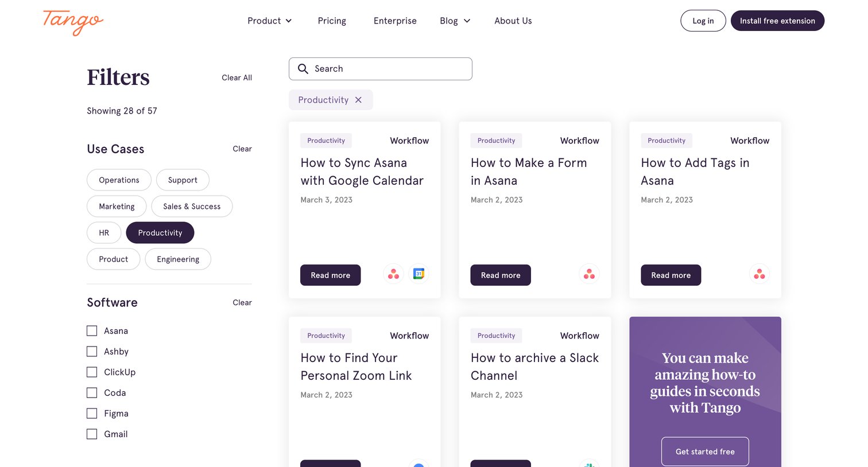This screenshot has height=467, width=868.
Task: Go to About Us
Action: coord(513,21)
